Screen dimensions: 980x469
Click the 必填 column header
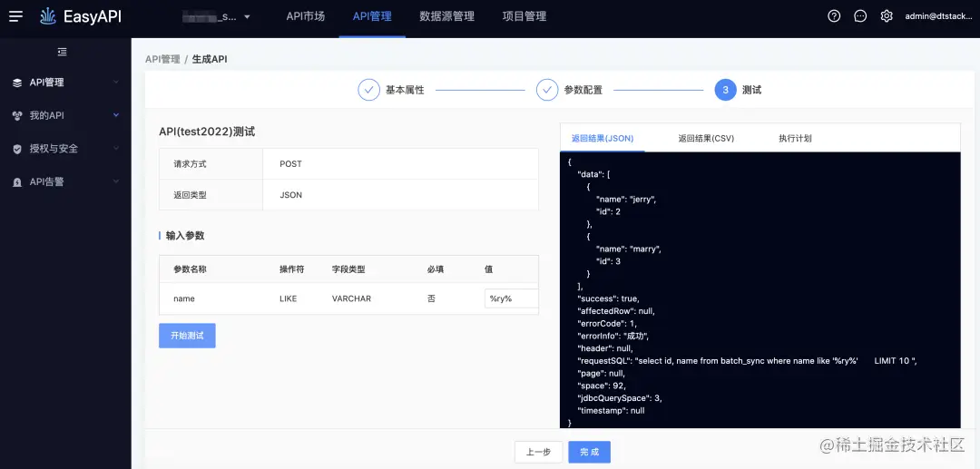436,269
